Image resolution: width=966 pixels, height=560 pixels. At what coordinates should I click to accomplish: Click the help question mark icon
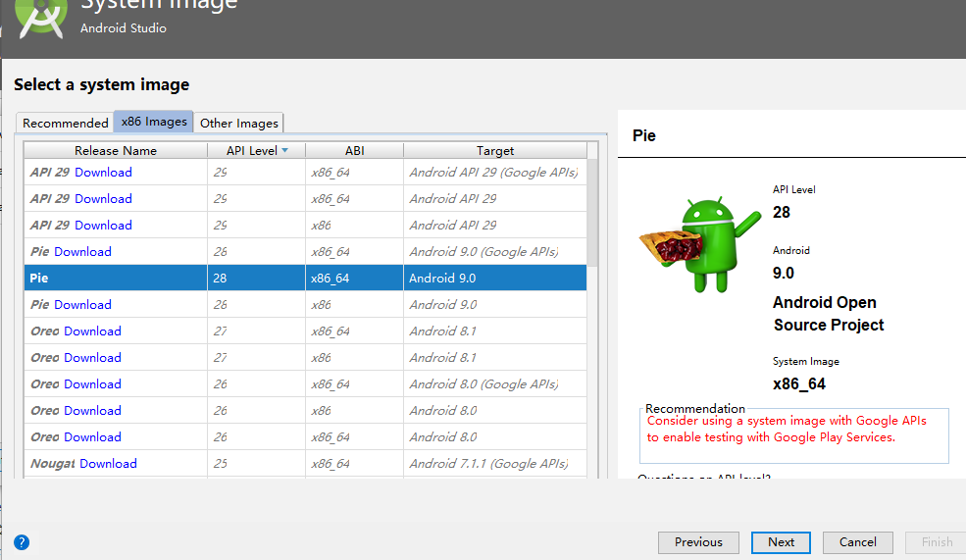[22, 542]
